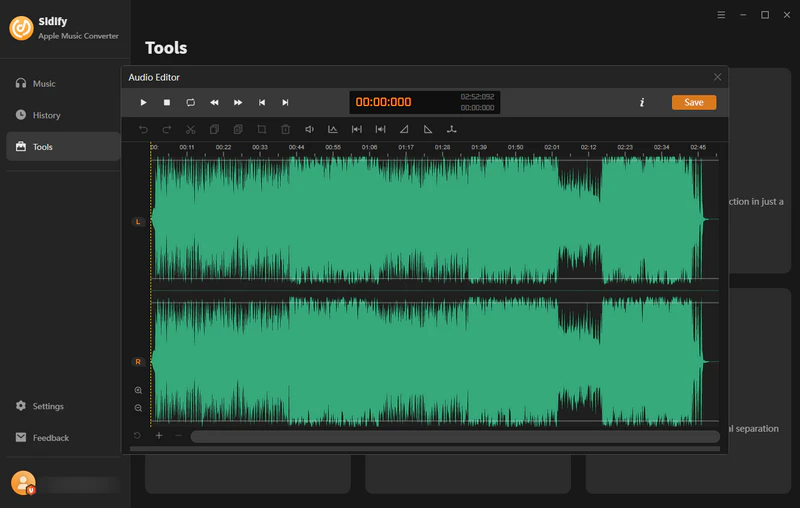Apply the fade in effect
This screenshot has height=508, width=800.
point(404,130)
